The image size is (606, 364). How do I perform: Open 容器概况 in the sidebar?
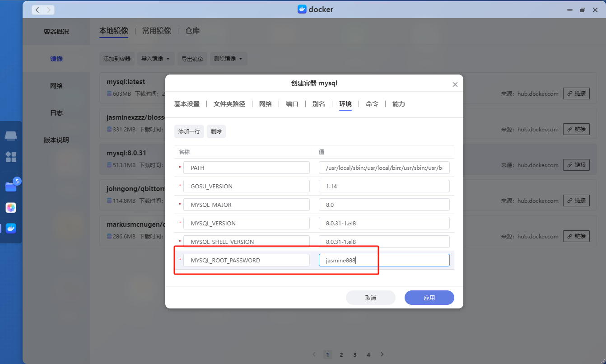click(56, 32)
